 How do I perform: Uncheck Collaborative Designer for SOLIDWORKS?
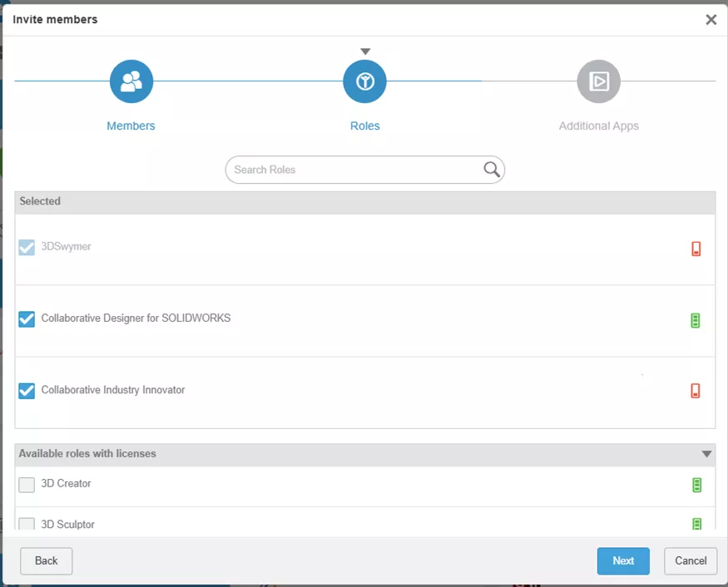coord(27,319)
